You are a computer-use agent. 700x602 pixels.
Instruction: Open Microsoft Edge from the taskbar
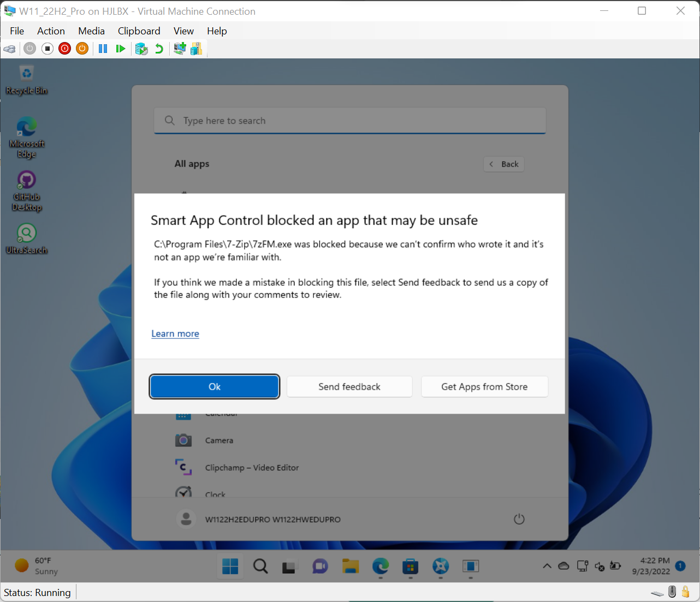coord(381,567)
